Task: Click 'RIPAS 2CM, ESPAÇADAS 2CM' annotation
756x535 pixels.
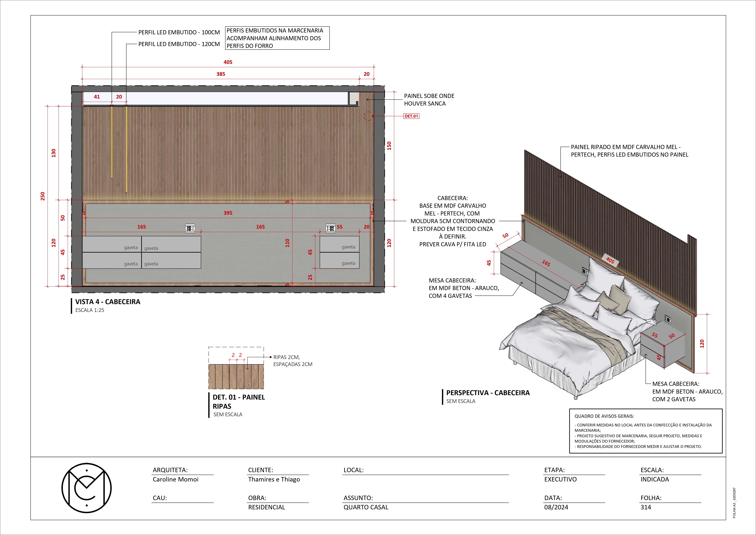Action: tap(293, 360)
